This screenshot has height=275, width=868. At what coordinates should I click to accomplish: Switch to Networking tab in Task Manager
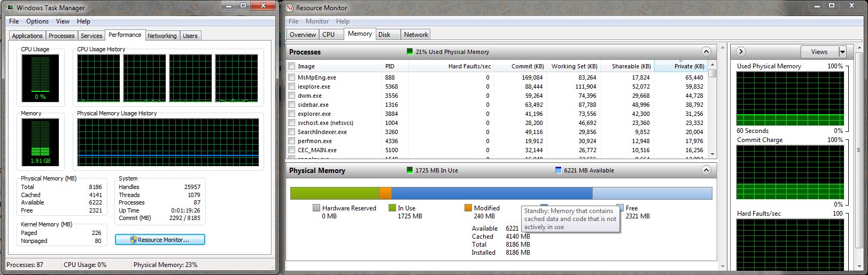[162, 36]
